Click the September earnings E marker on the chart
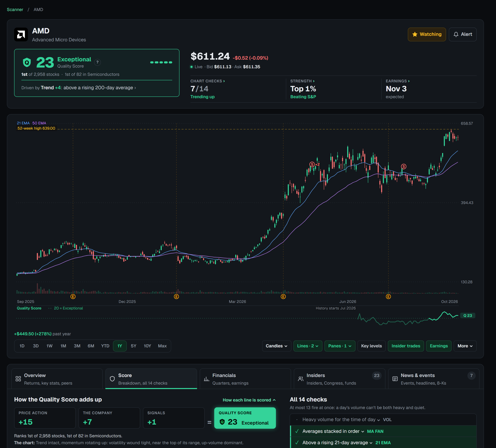The image size is (496, 448). 73,297
